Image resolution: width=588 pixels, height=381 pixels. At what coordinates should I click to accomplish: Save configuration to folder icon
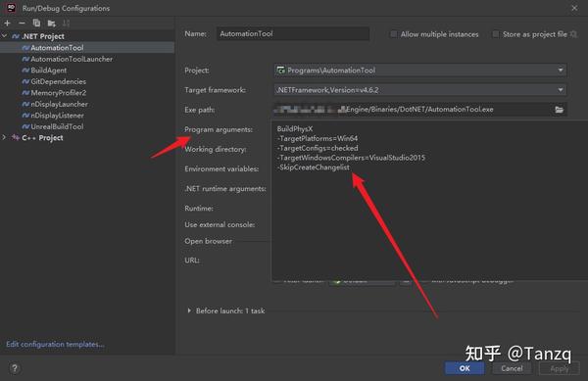click(51, 24)
